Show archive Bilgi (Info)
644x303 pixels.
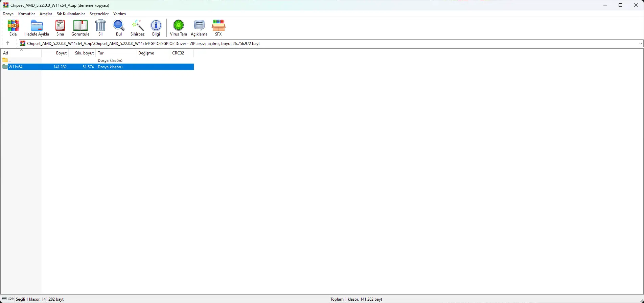click(x=156, y=28)
